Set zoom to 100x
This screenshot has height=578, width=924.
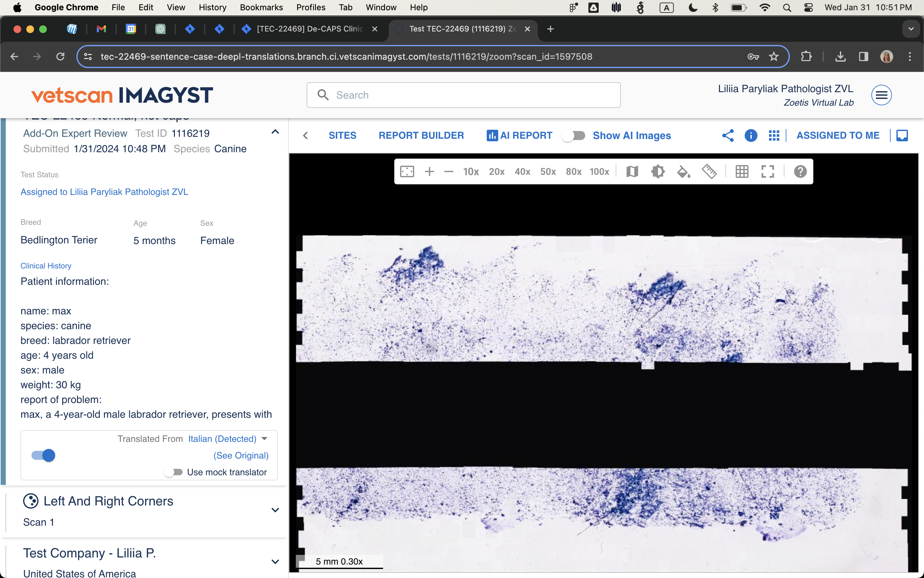599,172
